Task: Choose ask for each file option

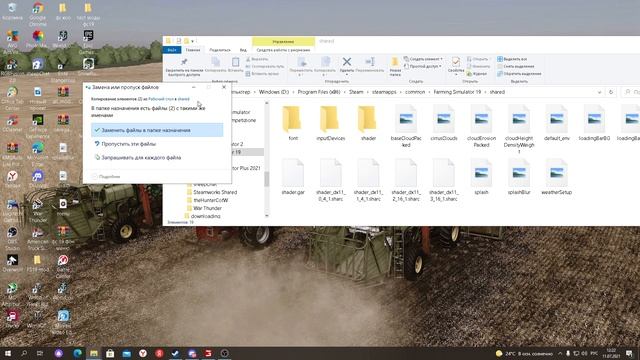Action: click(157, 158)
